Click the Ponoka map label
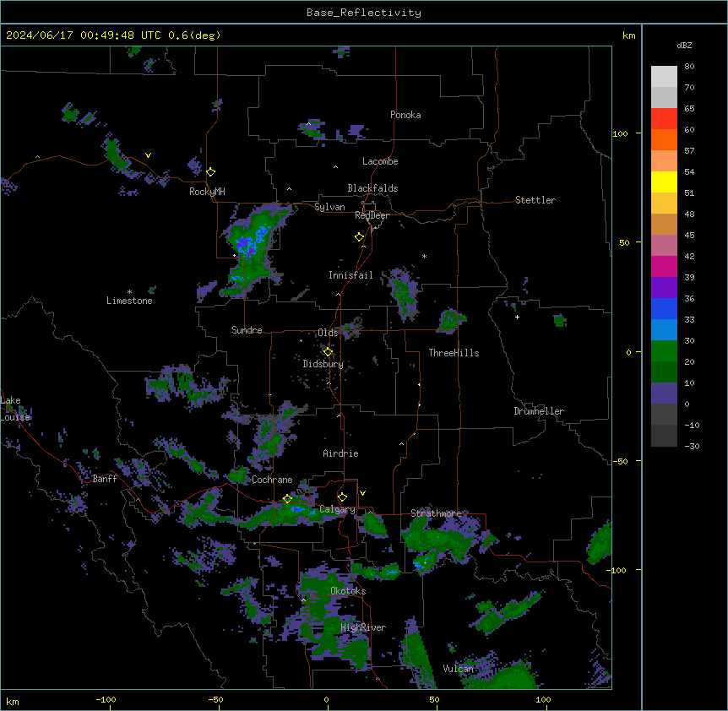The image size is (728, 711). 405,115
